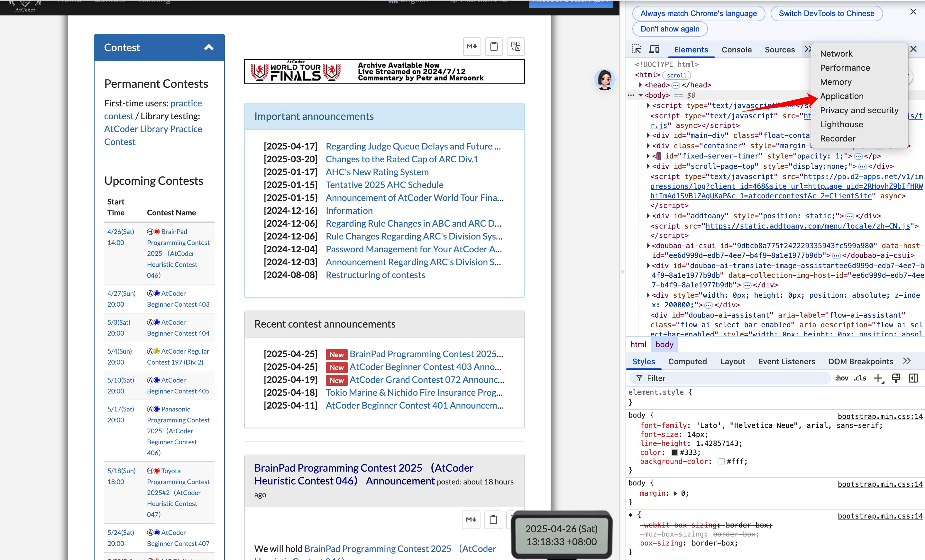
Task: Expand the scroll-page-top div node
Action: coord(648,166)
